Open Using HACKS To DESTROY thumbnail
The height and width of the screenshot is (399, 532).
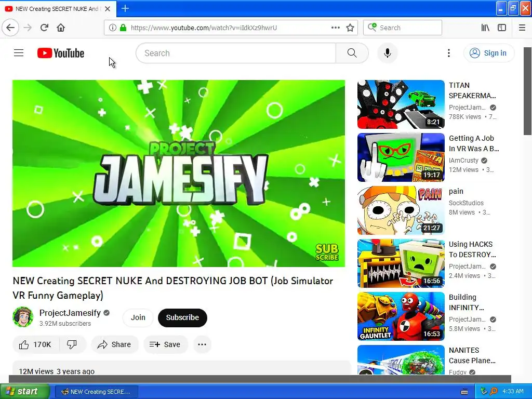tap(401, 263)
